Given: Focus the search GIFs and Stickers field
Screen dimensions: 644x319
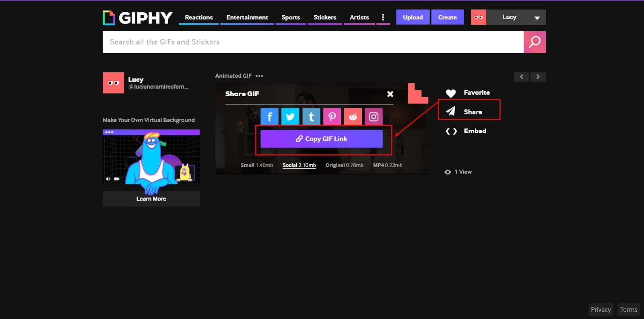Looking at the screenshot, I should (x=313, y=42).
